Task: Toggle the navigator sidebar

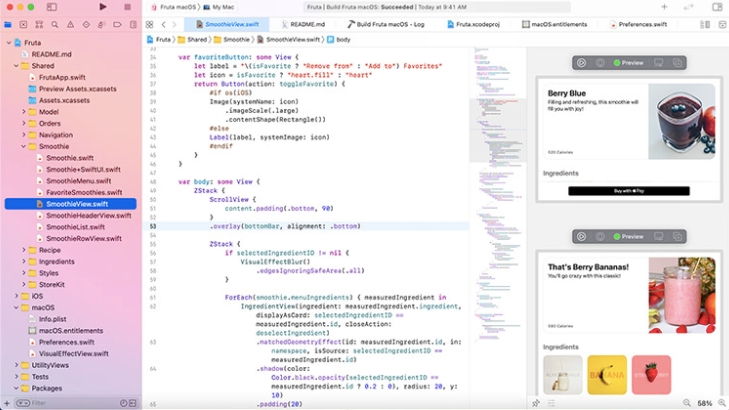Action: point(52,7)
